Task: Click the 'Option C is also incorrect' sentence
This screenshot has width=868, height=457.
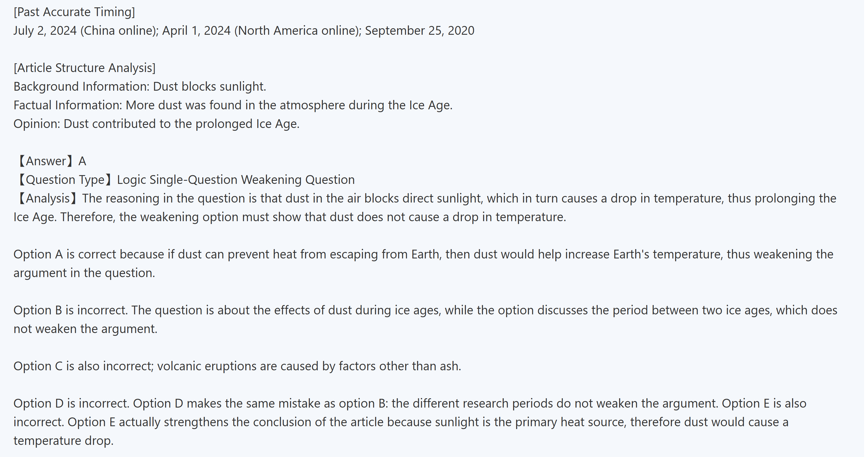Action: [237, 366]
